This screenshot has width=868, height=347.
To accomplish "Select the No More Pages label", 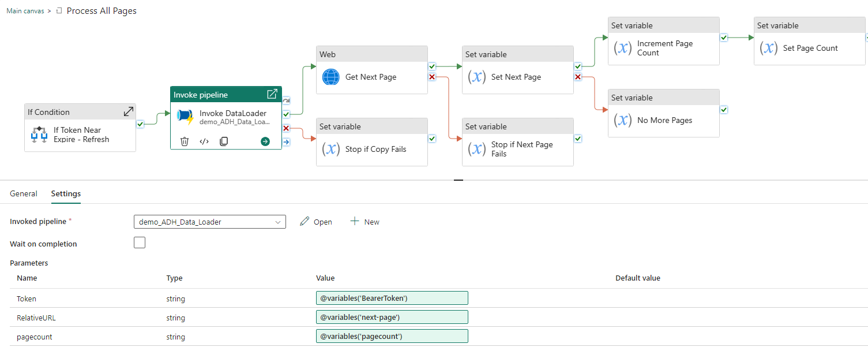I will tap(665, 120).
